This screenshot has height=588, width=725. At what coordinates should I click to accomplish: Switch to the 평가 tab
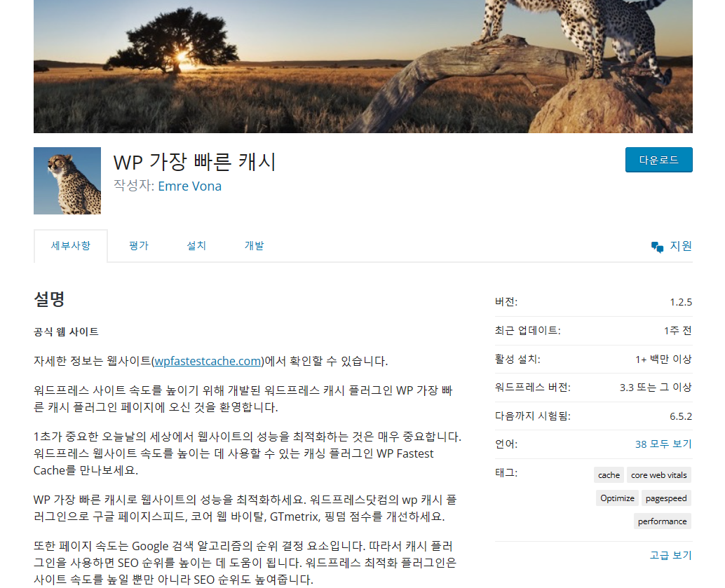pyautogui.click(x=139, y=246)
